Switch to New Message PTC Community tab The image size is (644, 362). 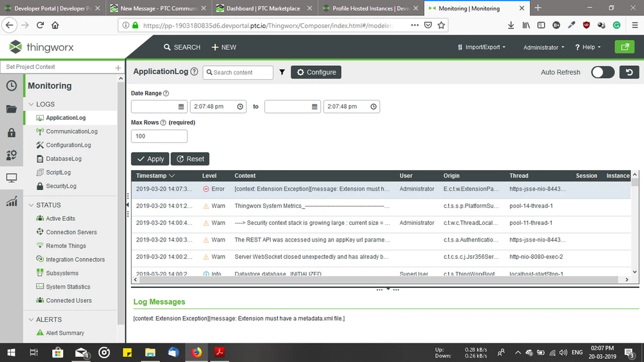(x=159, y=8)
